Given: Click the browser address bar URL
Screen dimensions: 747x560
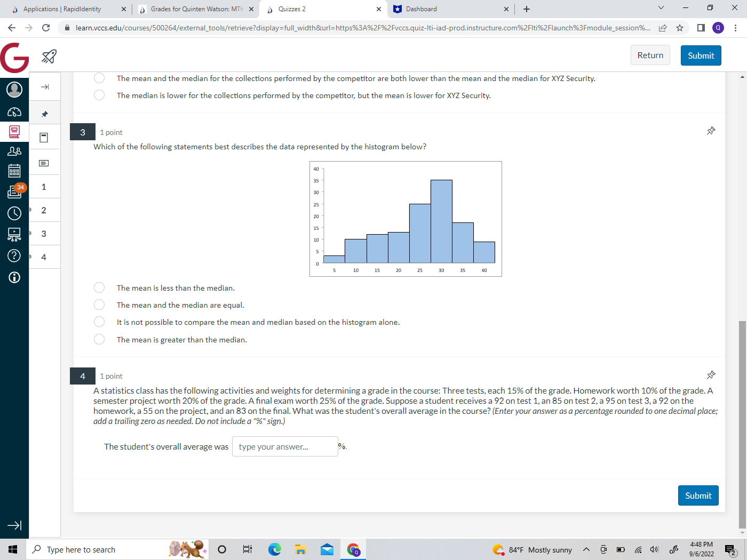Looking at the screenshot, I should pos(363,28).
